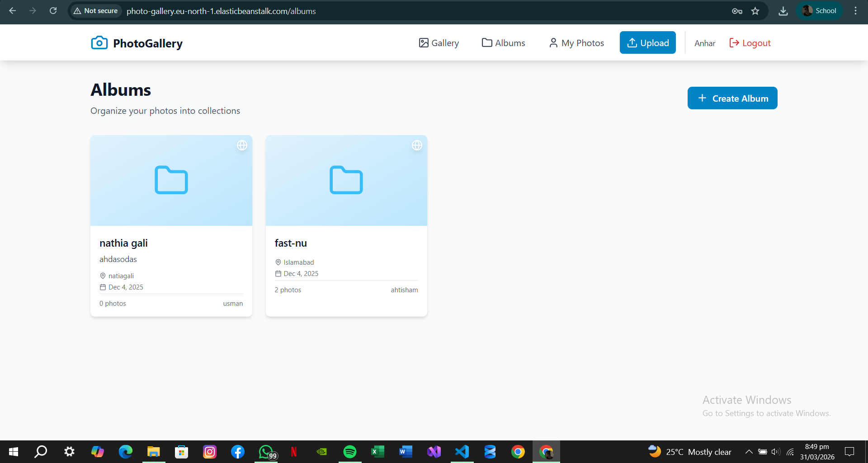Go to the Gallery nav tab
Image resolution: width=868 pixels, height=463 pixels.
[x=439, y=43]
